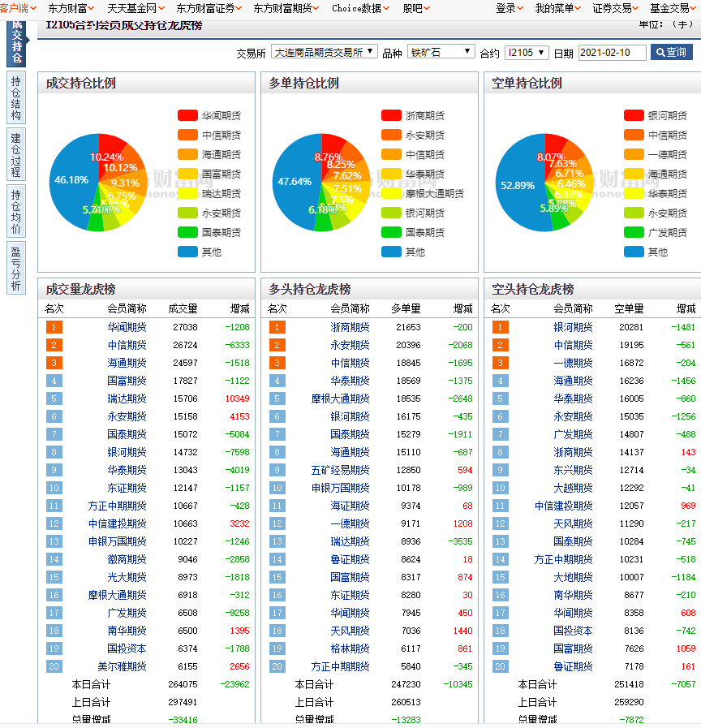Open the 登录 login menu
Image resolution: width=701 pixels, height=728 pixels.
coord(510,8)
